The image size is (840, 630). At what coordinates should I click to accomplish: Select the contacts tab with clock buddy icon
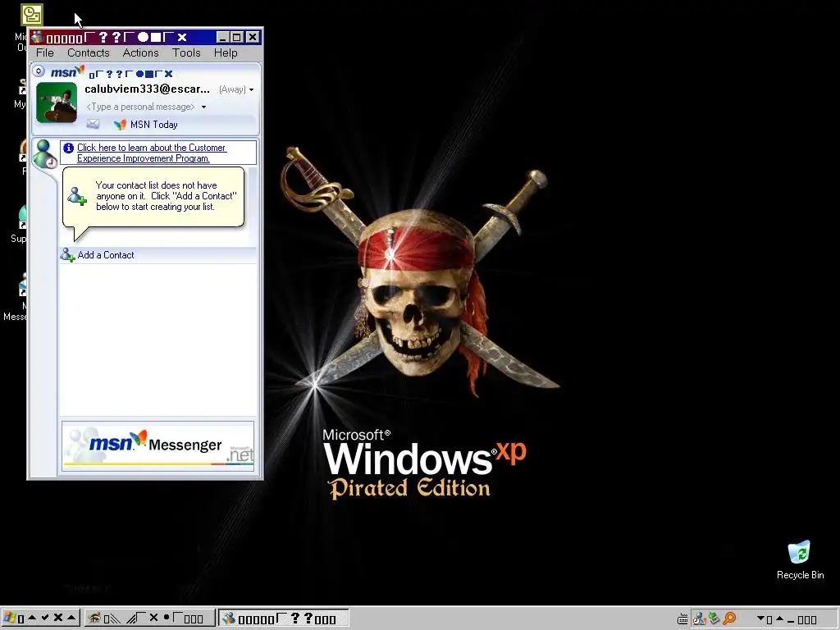pos(44,154)
